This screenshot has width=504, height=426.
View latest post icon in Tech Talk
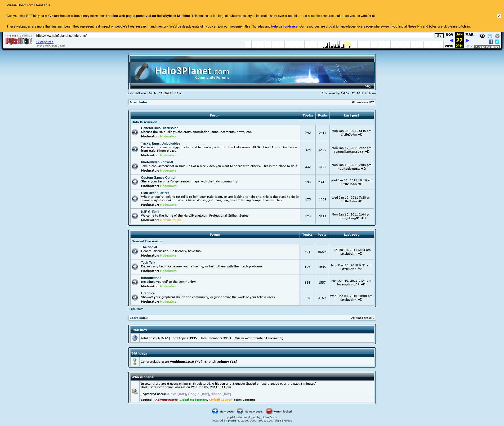coord(360,269)
